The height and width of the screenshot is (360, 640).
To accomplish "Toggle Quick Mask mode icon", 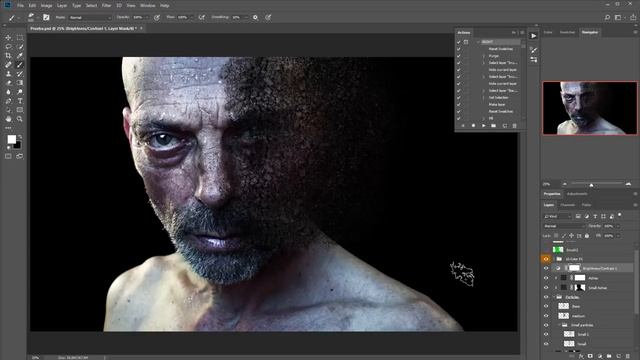I will coord(8,156).
